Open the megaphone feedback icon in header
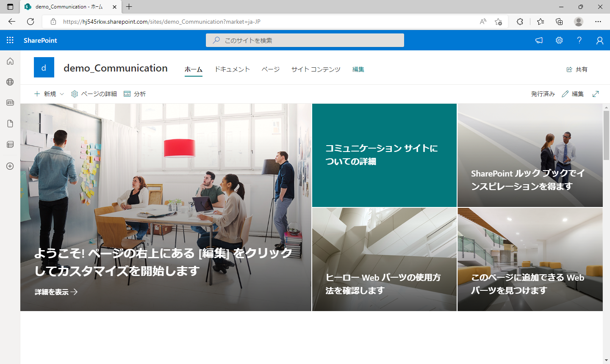 539,40
